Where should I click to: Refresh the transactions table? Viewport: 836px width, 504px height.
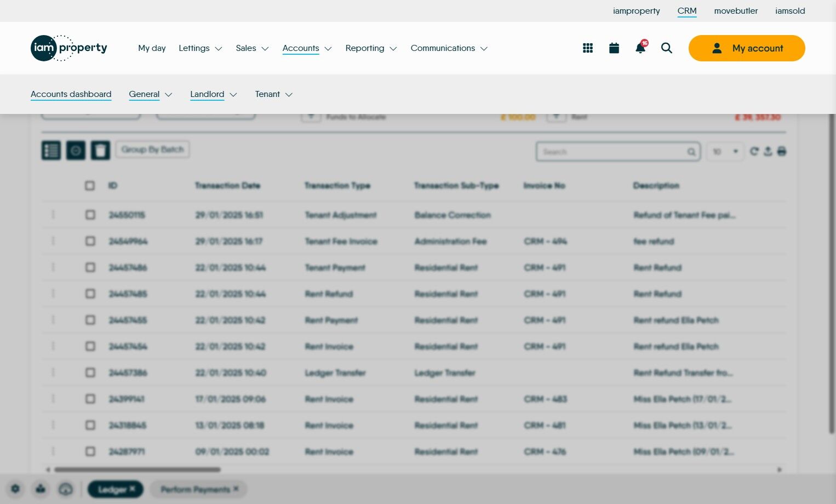click(754, 151)
